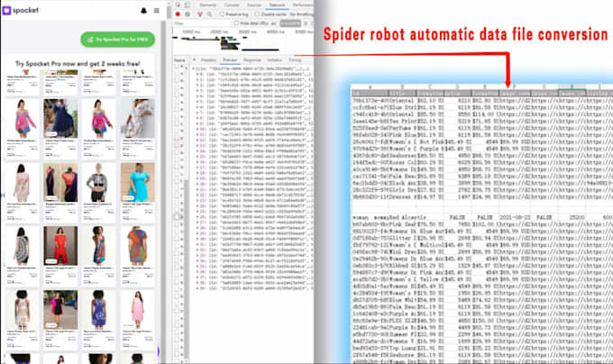Select the spreadsheet cell containing Summer

click(x=402, y=334)
